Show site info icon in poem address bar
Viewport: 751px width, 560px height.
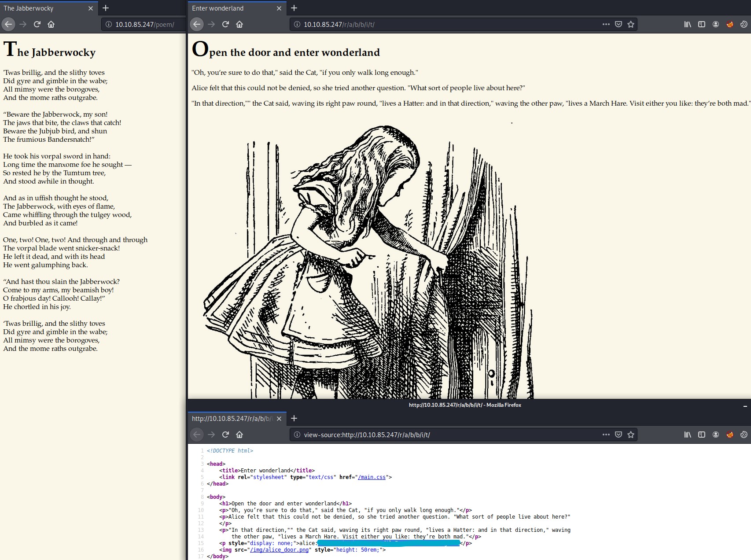(109, 24)
